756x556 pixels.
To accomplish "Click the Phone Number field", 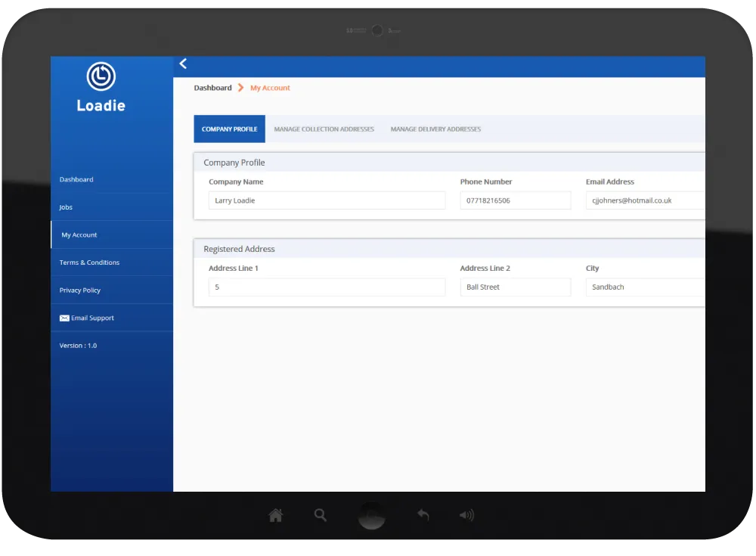I will [x=516, y=200].
